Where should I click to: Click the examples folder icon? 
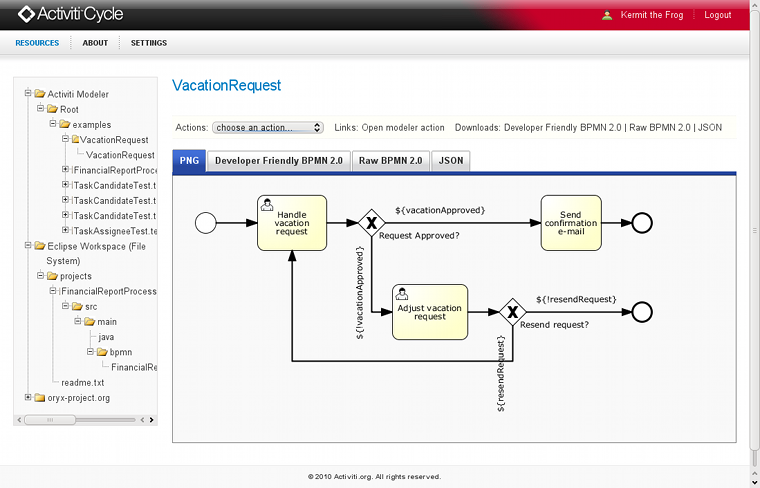pos(65,124)
